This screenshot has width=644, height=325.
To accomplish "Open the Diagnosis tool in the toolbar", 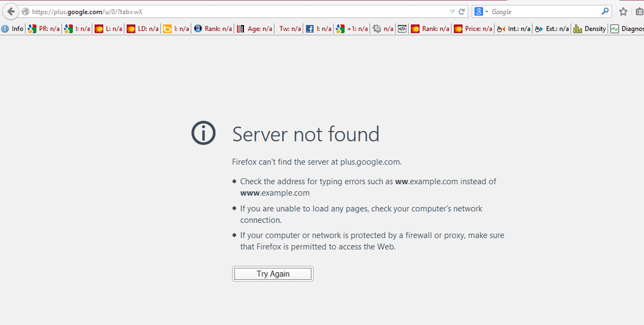I will (x=627, y=29).
